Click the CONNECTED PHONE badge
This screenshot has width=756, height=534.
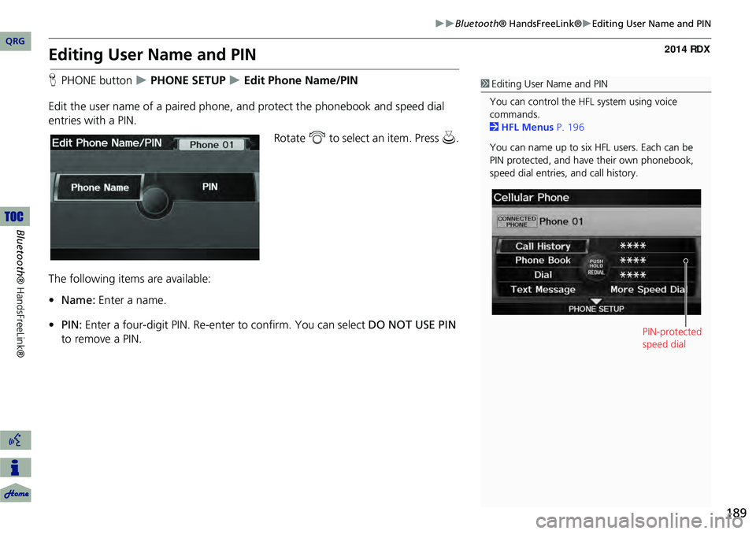517,221
